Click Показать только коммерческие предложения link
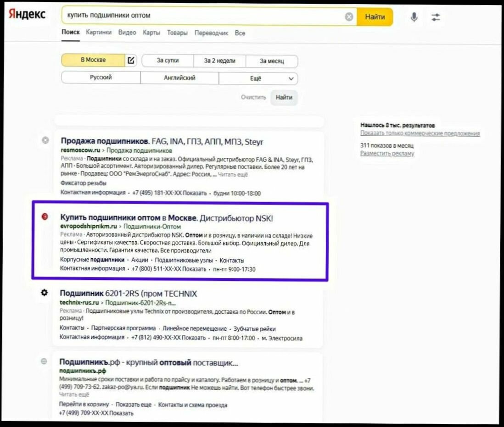 pos(420,133)
